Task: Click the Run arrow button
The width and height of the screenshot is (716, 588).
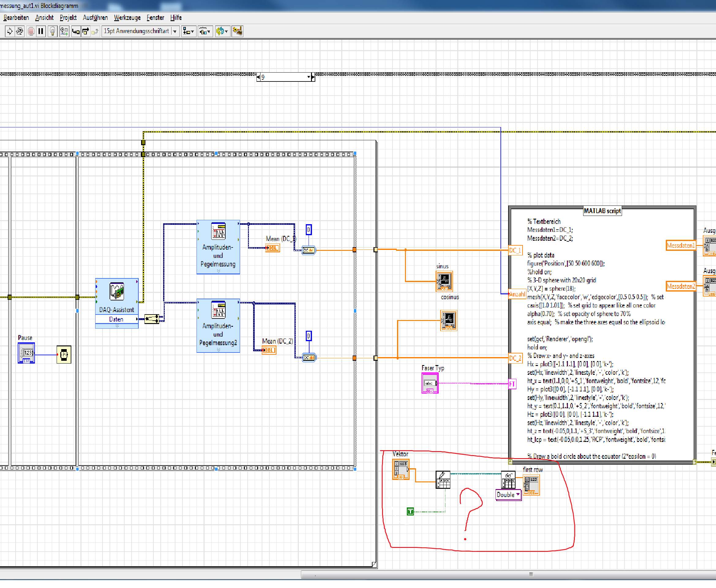Action: (9, 32)
